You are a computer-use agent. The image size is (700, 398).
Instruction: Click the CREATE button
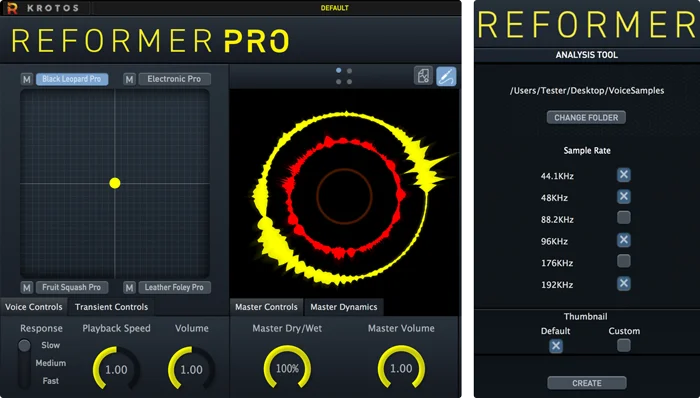click(587, 383)
